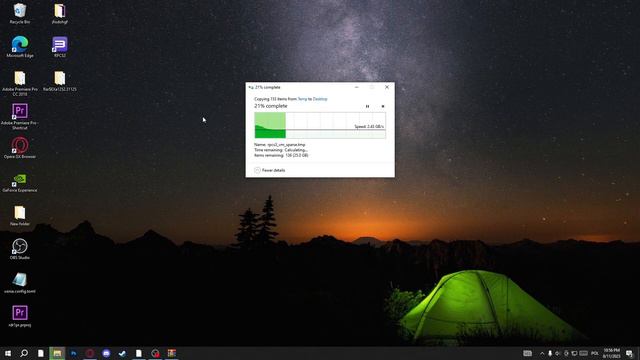Open the blue app icon right of File Explorer

point(73,353)
